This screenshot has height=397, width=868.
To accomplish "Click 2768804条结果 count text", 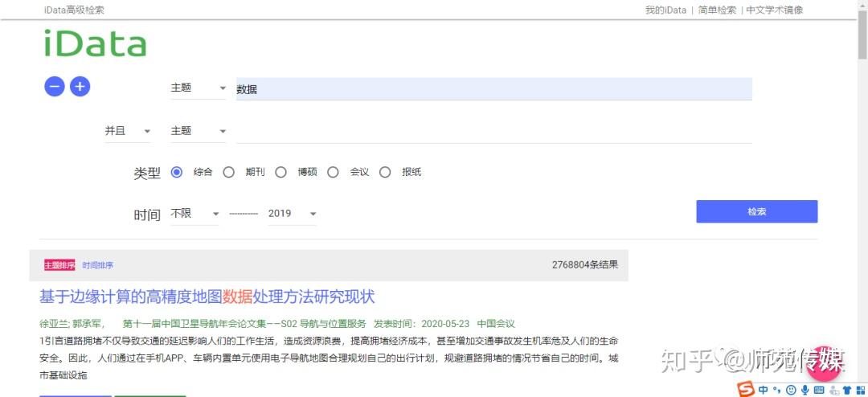I will point(585,264).
